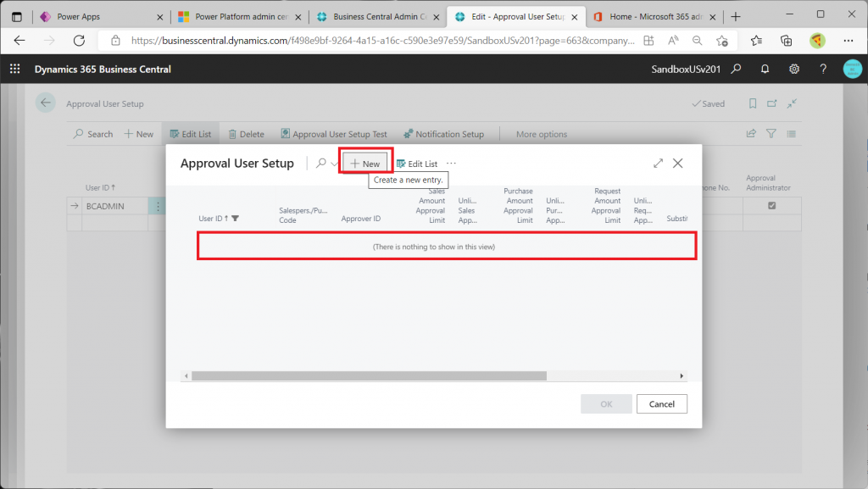Image resolution: width=868 pixels, height=489 pixels.
Task: Click the browser read aloud icon
Action: [x=673, y=41]
